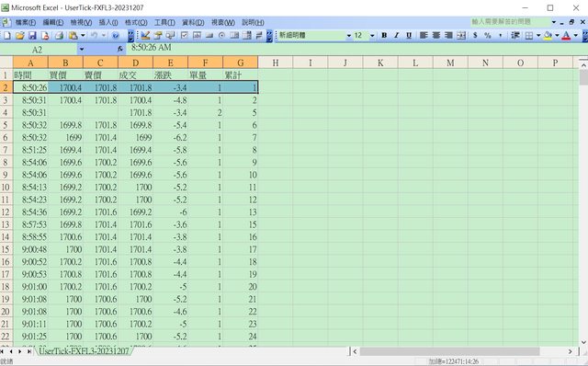Select the Check Box control tool
This screenshot has width=588, height=366.
click(184, 35)
